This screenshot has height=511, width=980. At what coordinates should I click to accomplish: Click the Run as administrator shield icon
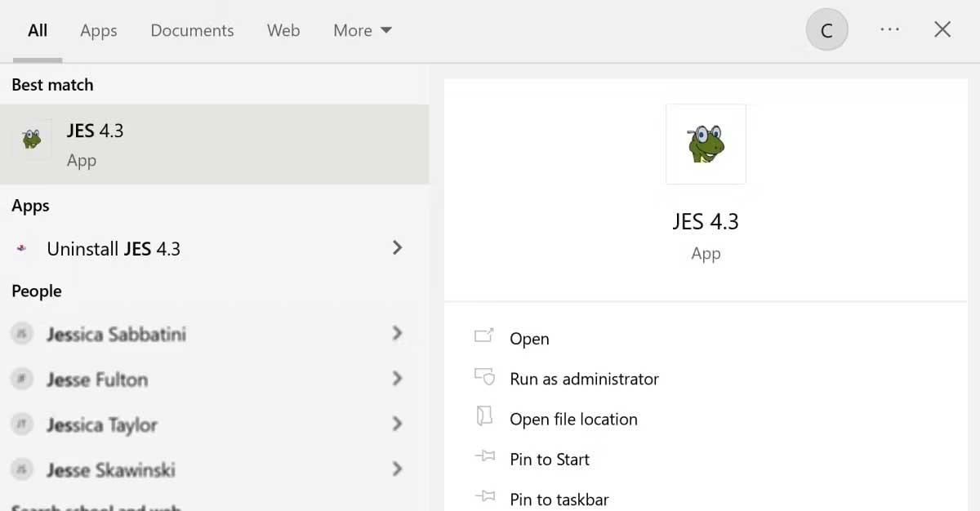coord(484,377)
